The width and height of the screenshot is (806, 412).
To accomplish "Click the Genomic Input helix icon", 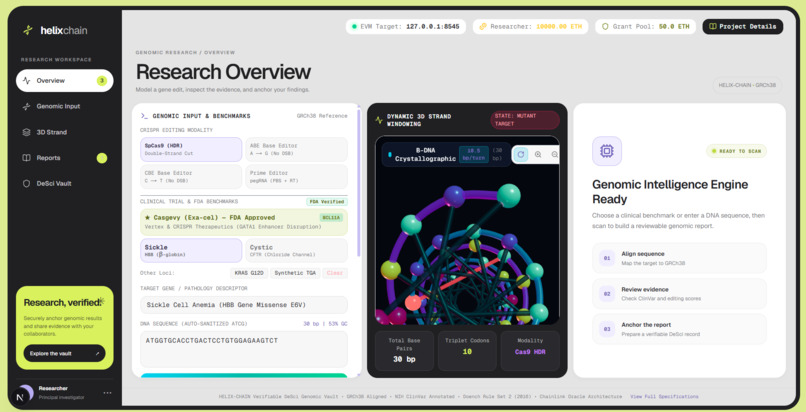I will tap(27, 106).
